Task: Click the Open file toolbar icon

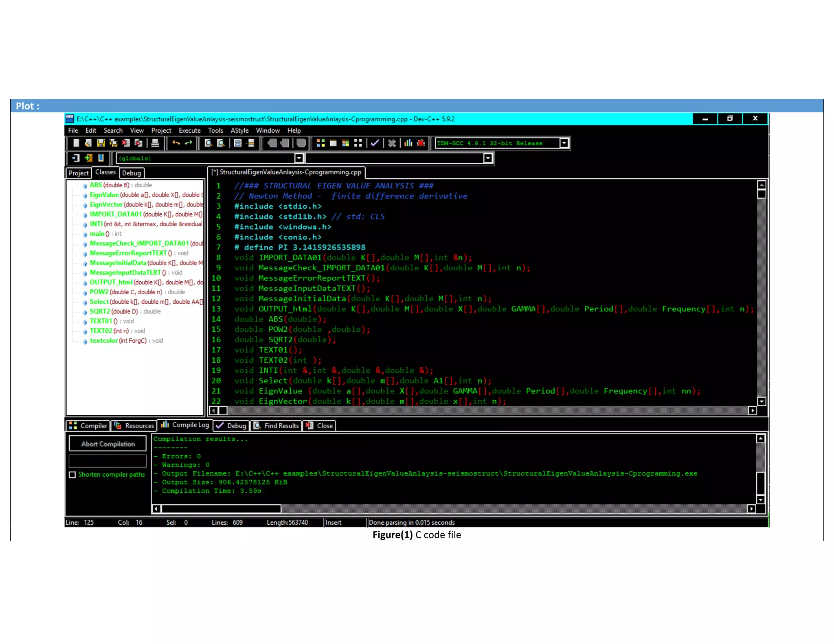Action: [x=88, y=143]
